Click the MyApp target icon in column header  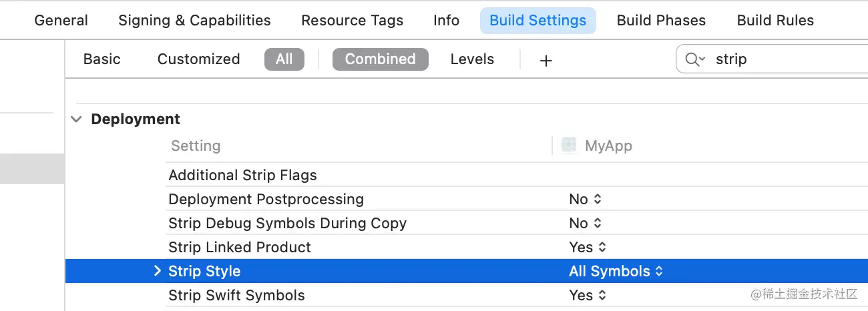569,145
